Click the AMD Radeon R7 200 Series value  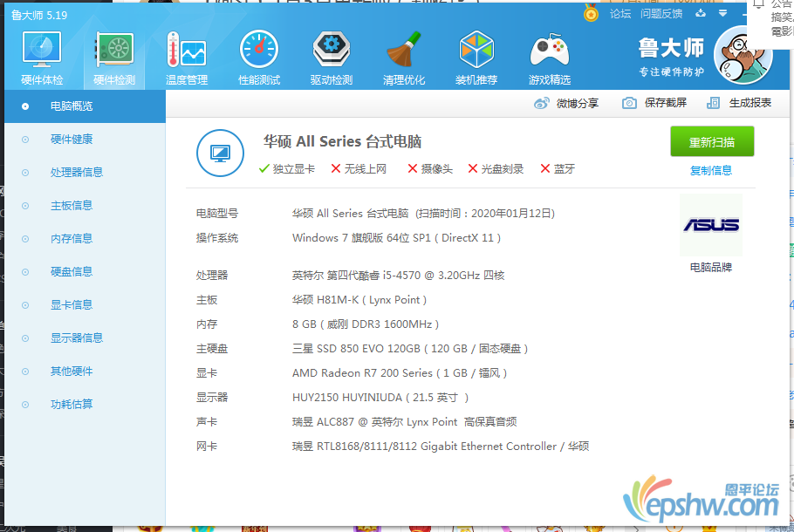(400, 373)
